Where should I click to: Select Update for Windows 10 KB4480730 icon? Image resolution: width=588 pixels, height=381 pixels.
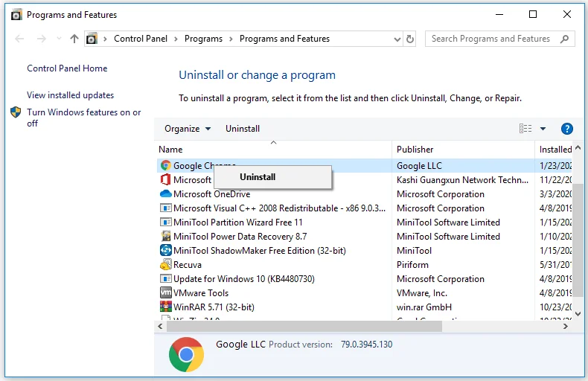(165, 278)
